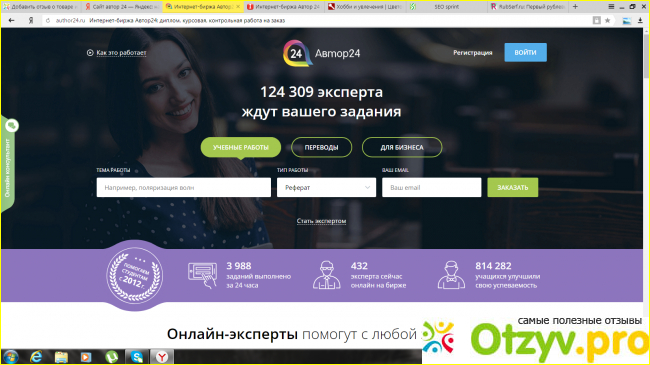Screen dimensions: 650x365
Task: Switch to the Для бизнеса category
Action: point(402,147)
